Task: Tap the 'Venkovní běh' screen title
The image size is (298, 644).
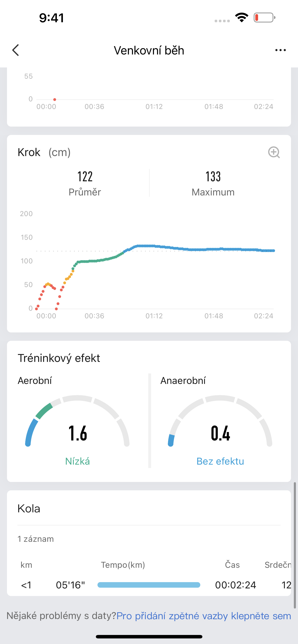Action: click(x=149, y=50)
